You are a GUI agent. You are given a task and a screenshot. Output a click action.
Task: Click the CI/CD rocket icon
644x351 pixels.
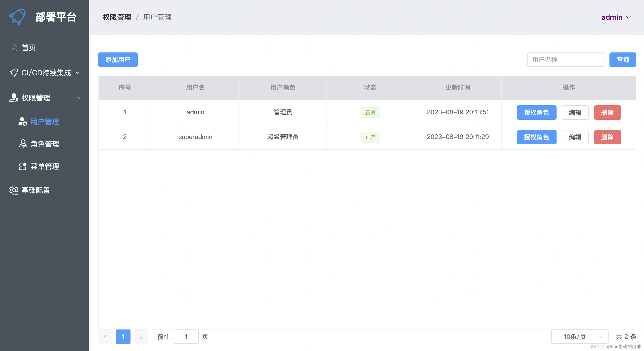pos(14,73)
